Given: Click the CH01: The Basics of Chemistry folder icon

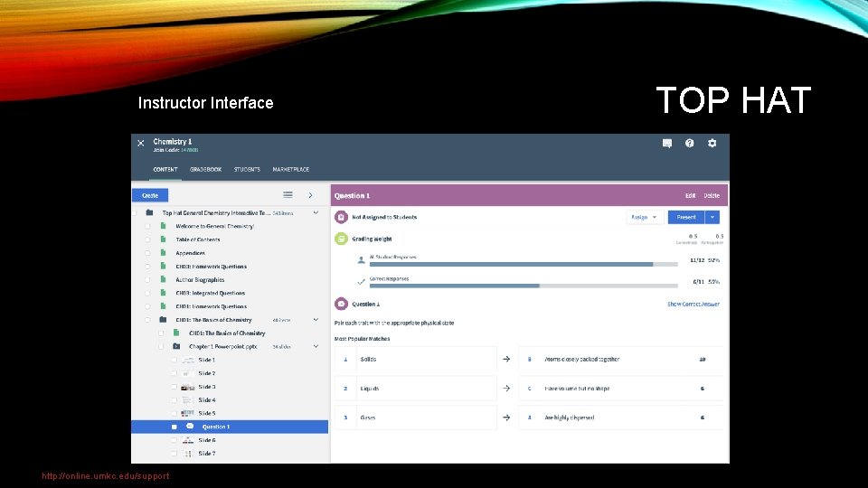Looking at the screenshot, I should tap(163, 320).
